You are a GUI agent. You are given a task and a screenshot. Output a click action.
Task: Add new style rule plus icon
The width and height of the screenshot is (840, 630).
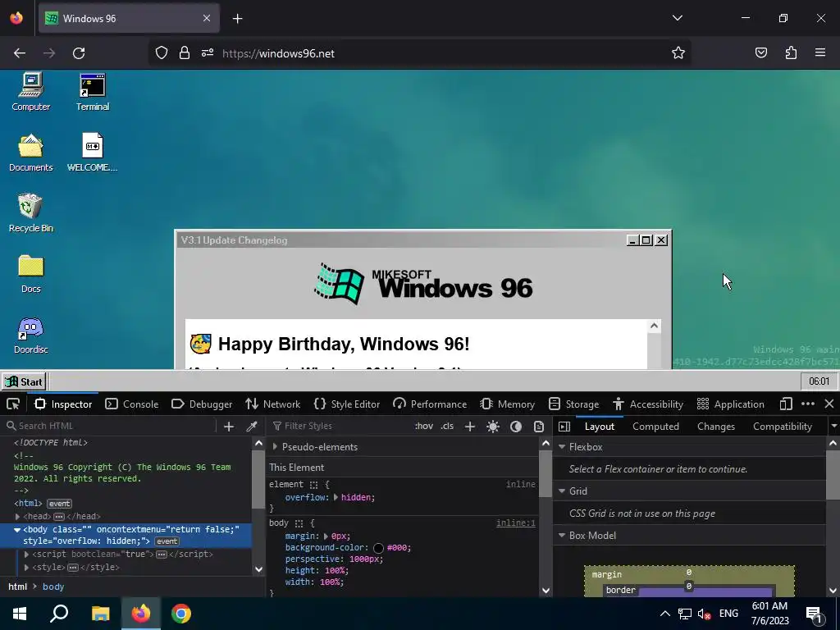pyautogui.click(x=470, y=426)
